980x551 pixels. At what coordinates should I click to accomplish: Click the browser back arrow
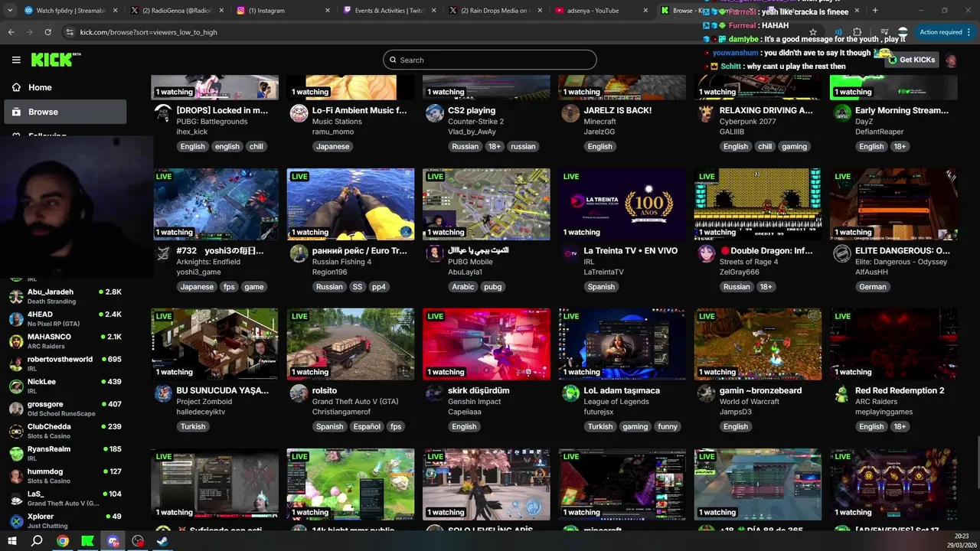[x=11, y=32]
